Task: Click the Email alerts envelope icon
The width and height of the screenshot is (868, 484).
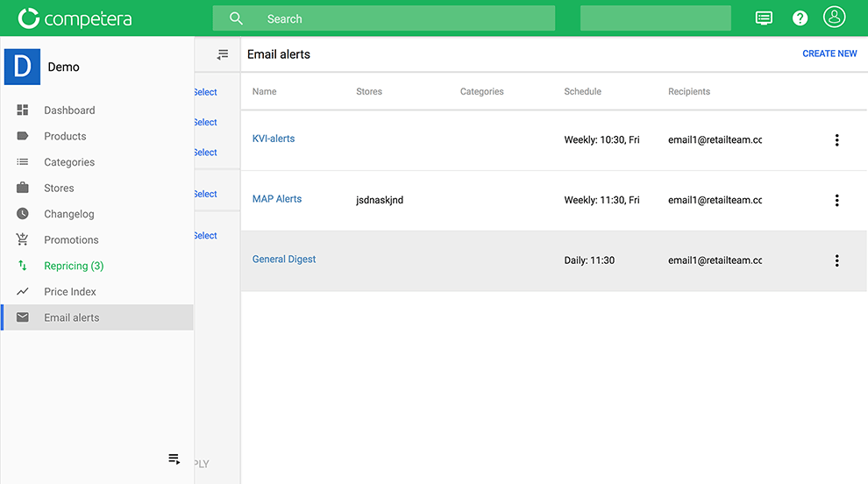Action: tap(23, 317)
